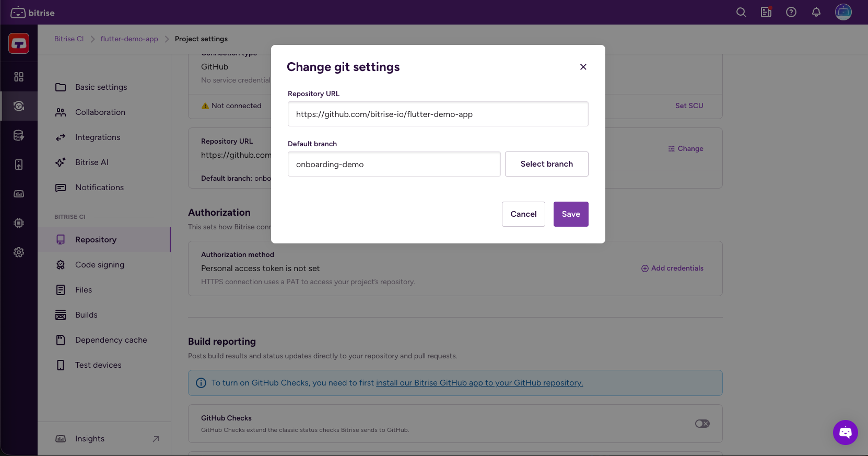Screen dimensions: 868x456
Task: Open user profile avatar menu
Action: pos(843,12)
